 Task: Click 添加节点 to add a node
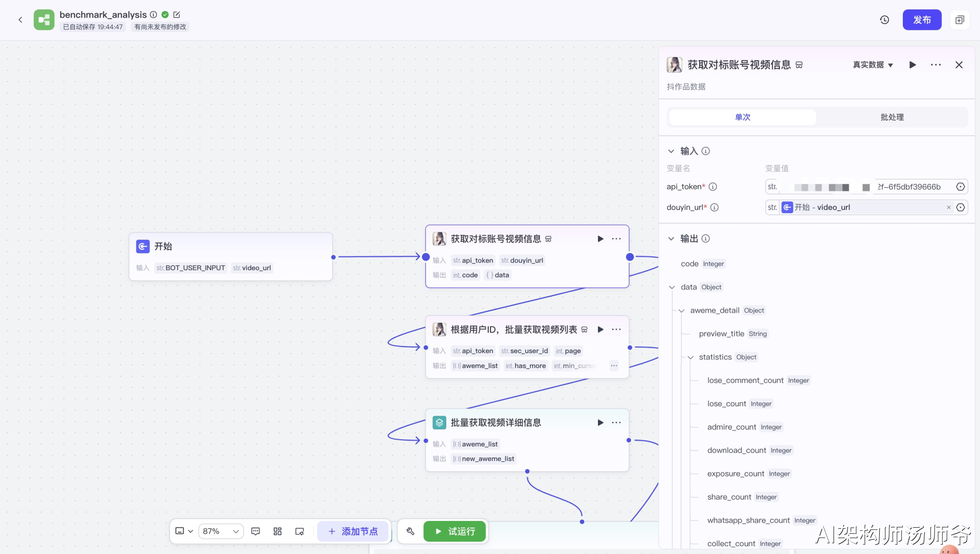pos(353,531)
